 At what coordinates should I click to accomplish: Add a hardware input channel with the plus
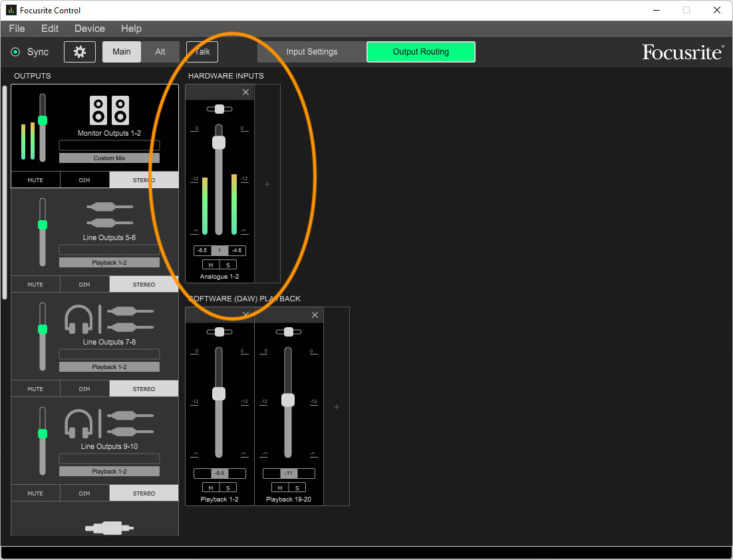coord(267,184)
